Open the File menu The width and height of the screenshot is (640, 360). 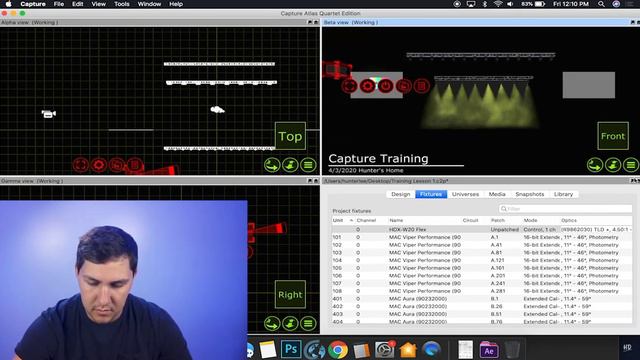(x=59, y=4)
